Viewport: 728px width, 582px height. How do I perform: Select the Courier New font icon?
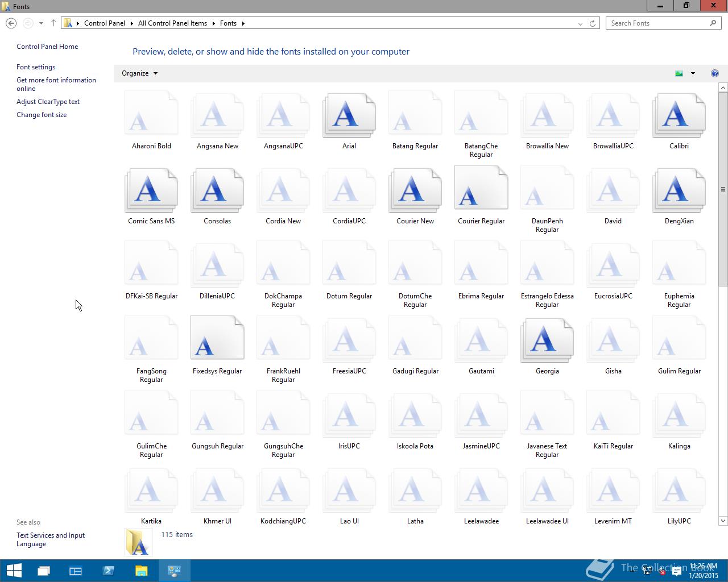click(x=415, y=190)
